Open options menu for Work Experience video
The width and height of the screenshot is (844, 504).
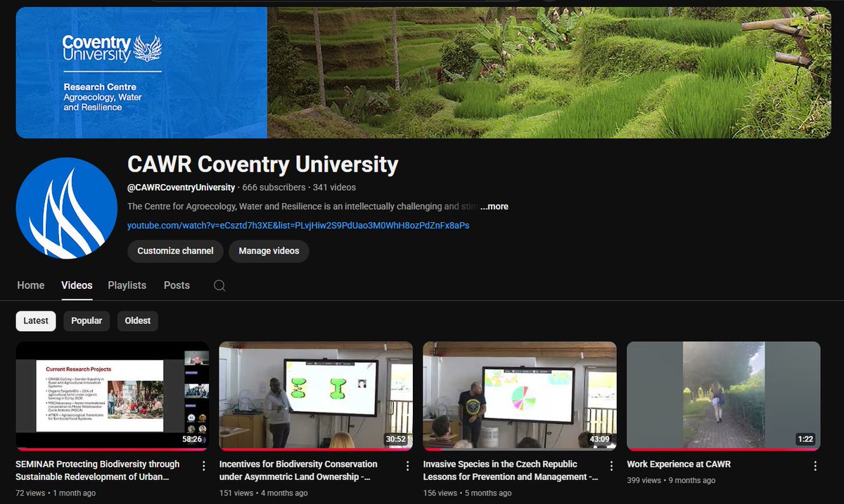coord(815,466)
